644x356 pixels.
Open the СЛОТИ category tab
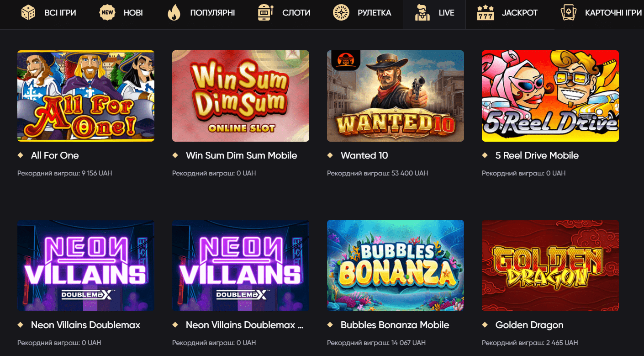tap(296, 12)
